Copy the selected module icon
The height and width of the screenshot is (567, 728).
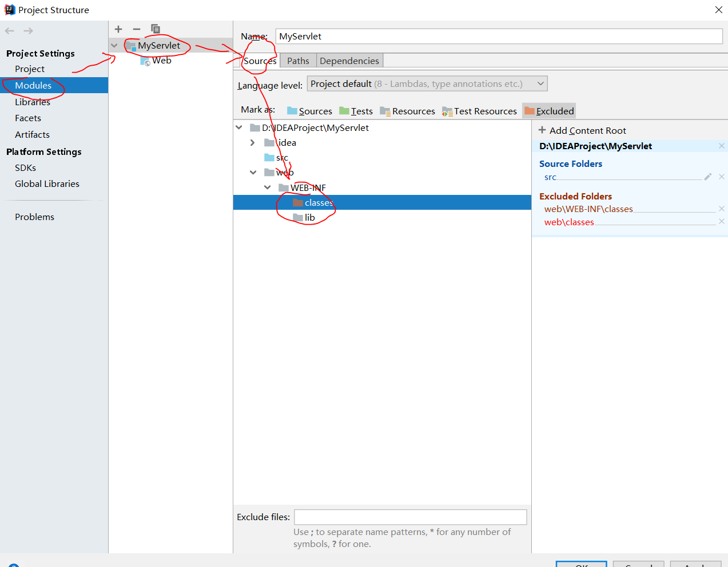coord(155,29)
